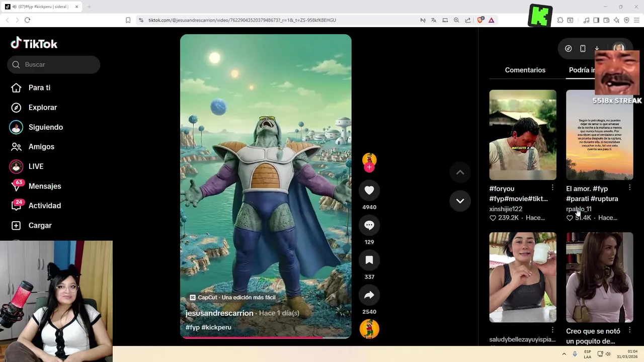Open comments via the speech bubble icon
Image resolution: width=644 pixels, height=362 pixels.
tap(369, 225)
